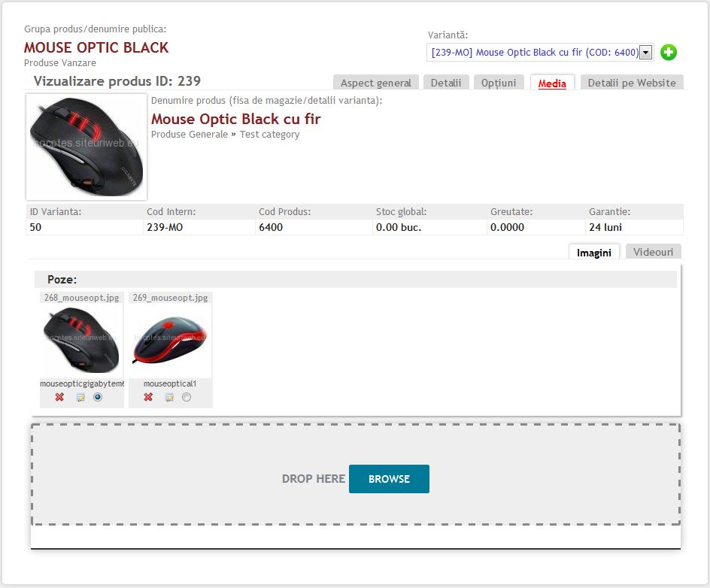This screenshot has height=588, width=710.
Task: Select the Imagini sub-tab
Action: pyautogui.click(x=593, y=253)
